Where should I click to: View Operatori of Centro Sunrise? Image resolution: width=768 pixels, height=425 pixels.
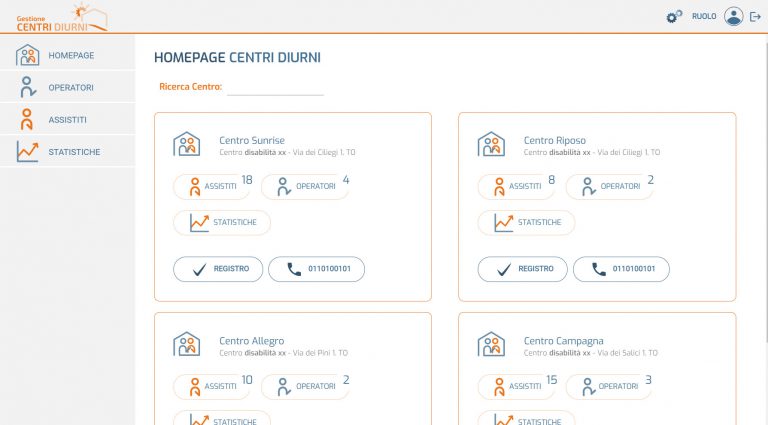click(x=308, y=187)
